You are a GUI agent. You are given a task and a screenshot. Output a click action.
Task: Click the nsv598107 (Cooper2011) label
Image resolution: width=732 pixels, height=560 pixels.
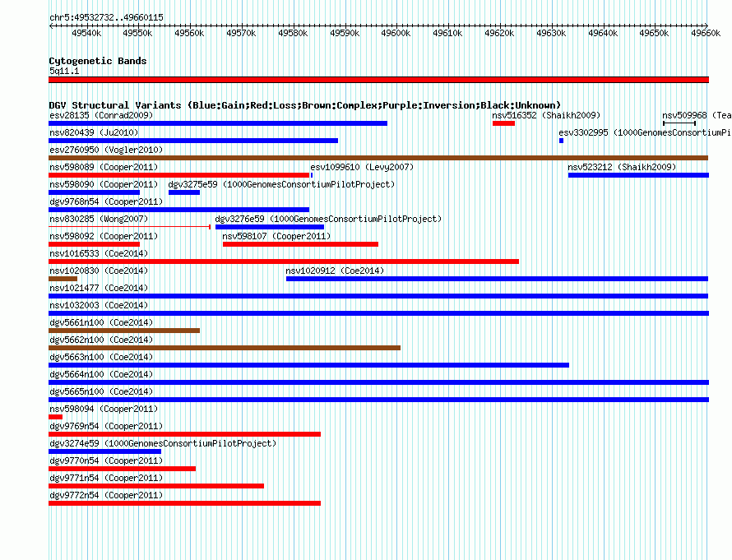tap(276, 236)
